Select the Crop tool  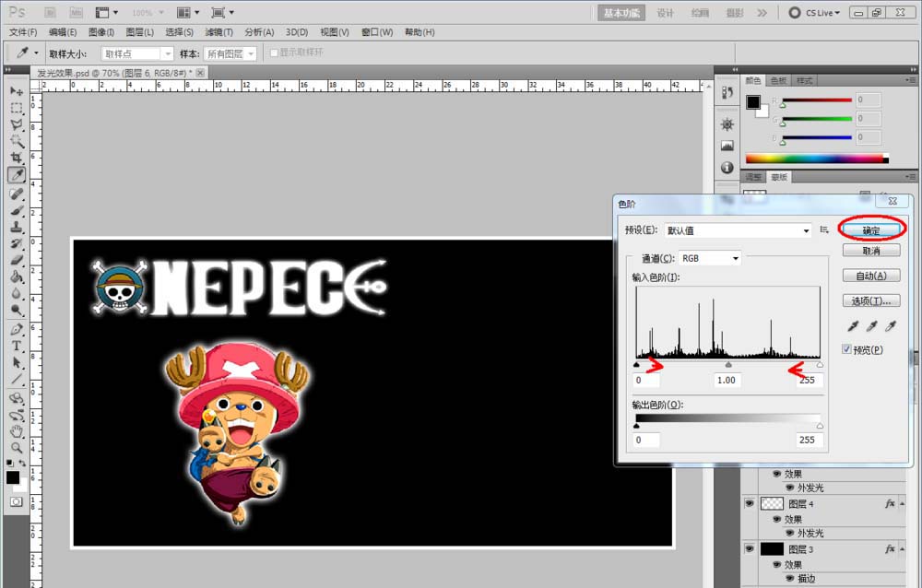[17, 158]
